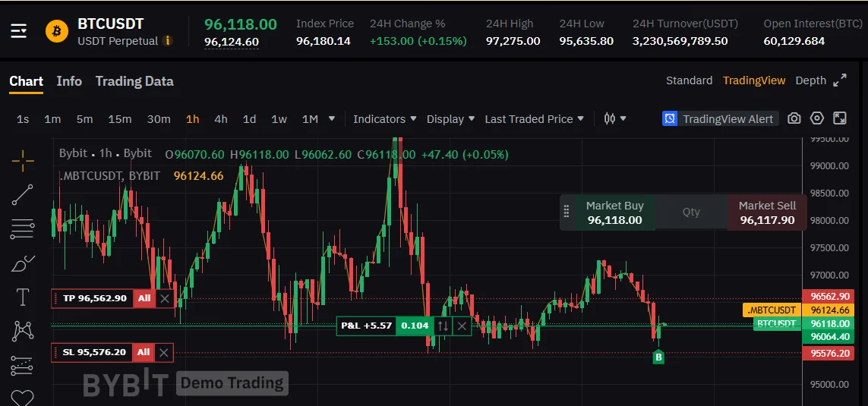Click the 24H High value 97,275.00
This screenshot has height=406, width=868.
pos(513,41)
